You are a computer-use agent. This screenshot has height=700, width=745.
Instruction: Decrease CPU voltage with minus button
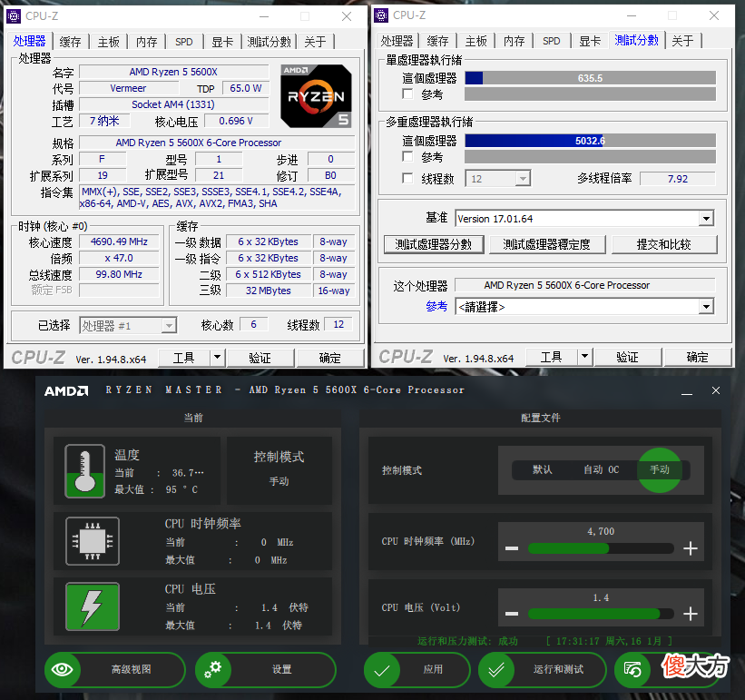click(x=512, y=614)
